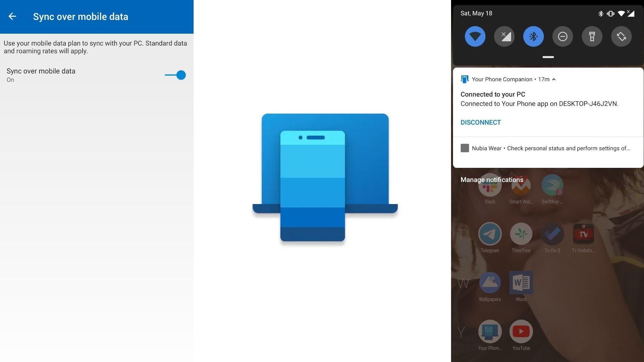Check Nubia Wear notification checkbox

(465, 148)
